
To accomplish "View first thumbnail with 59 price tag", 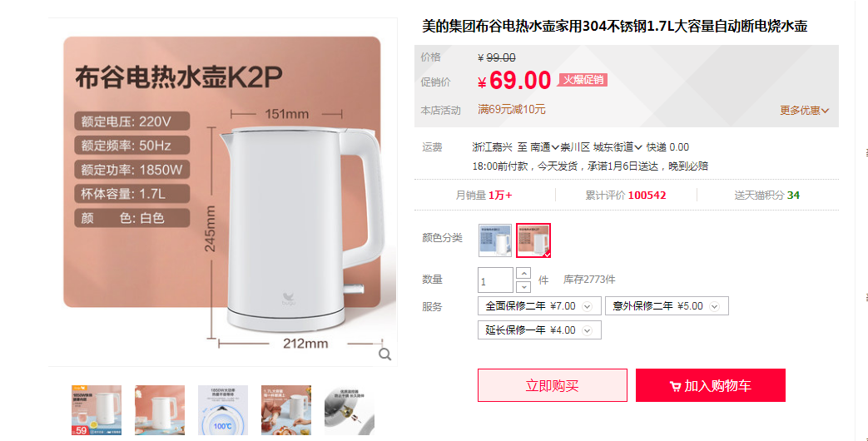I will point(97,410).
